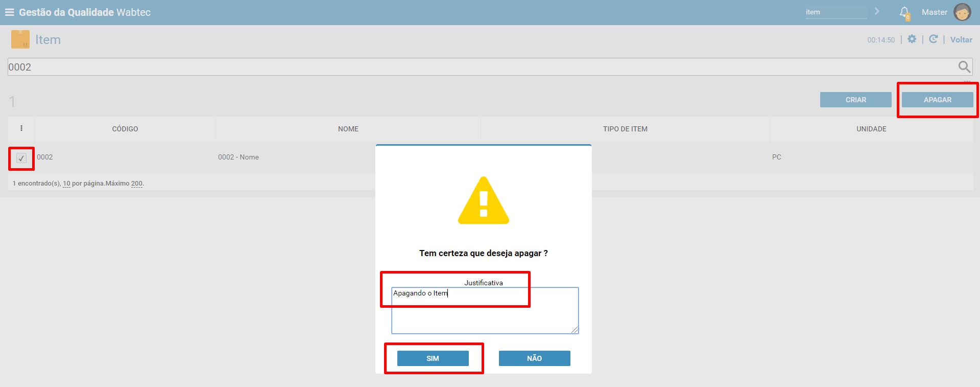Click the PC unit cell
The width and height of the screenshot is (980, 387).
777,157
